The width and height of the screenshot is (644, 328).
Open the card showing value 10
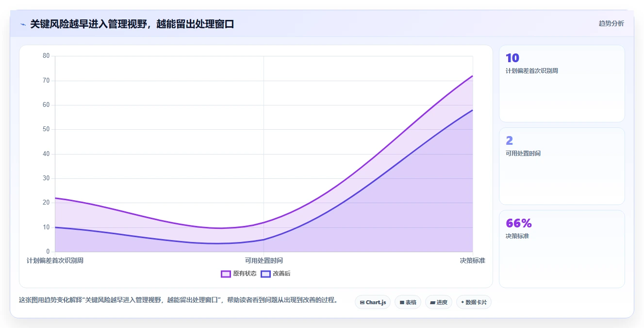tap(561, 84)
